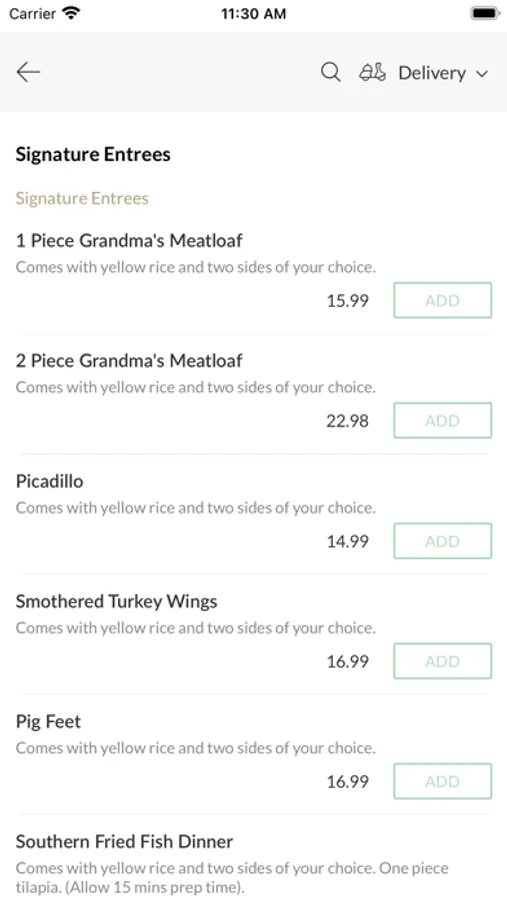This screenshot has height=900, width=507.
Task: Tap the 22.98 price for meatloaf
Action: 347,421
